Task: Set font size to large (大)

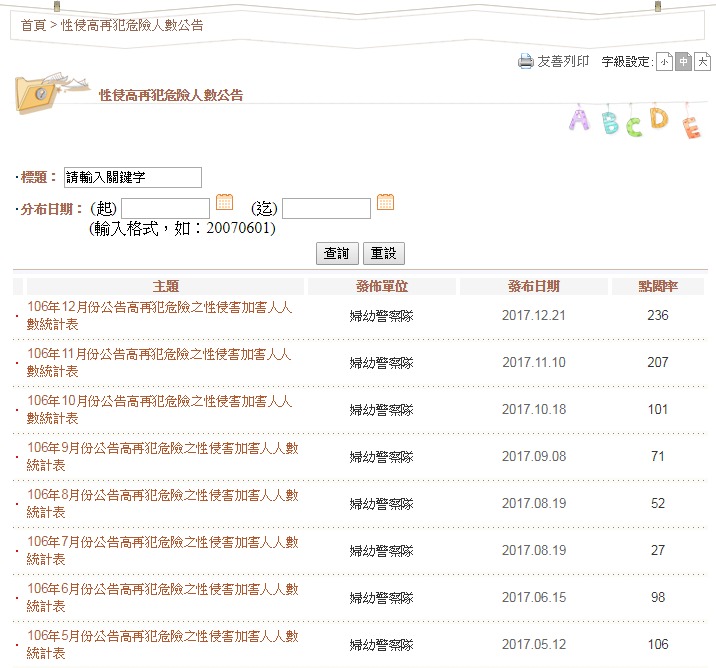Action: (702, 62)
